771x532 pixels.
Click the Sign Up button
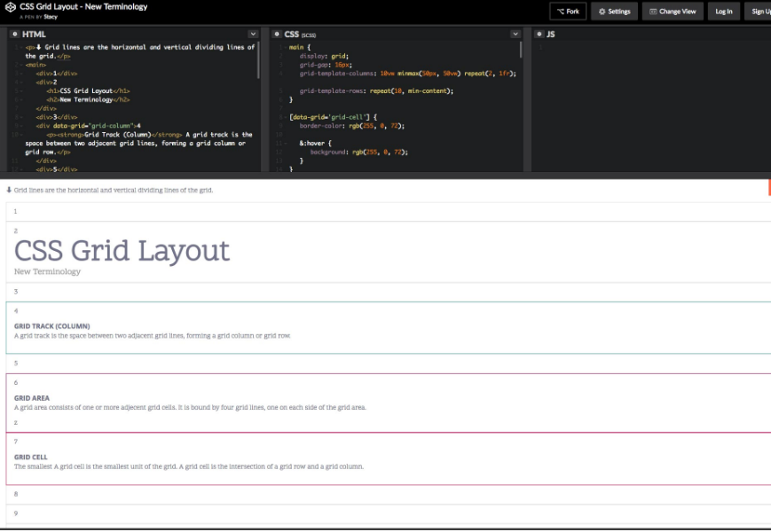pyautogui.click(x=759, y=12)
